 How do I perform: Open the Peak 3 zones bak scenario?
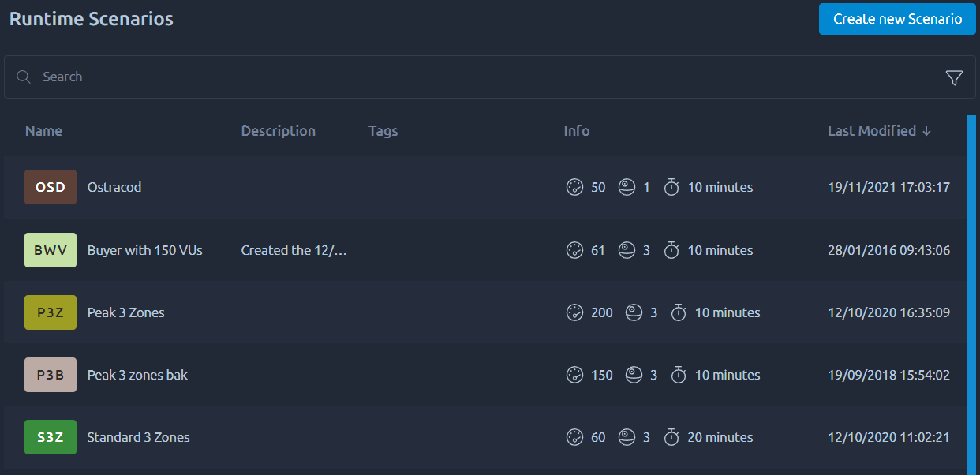[137, 375]
